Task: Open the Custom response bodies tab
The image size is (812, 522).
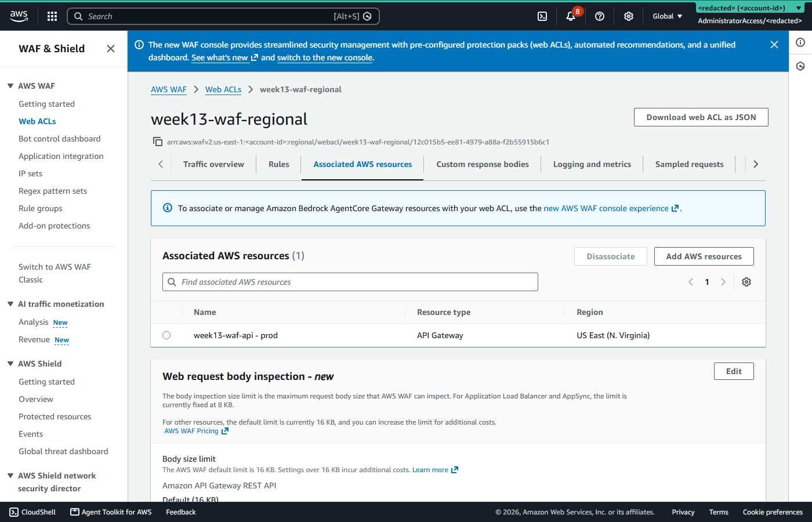Action: (483, 164)
